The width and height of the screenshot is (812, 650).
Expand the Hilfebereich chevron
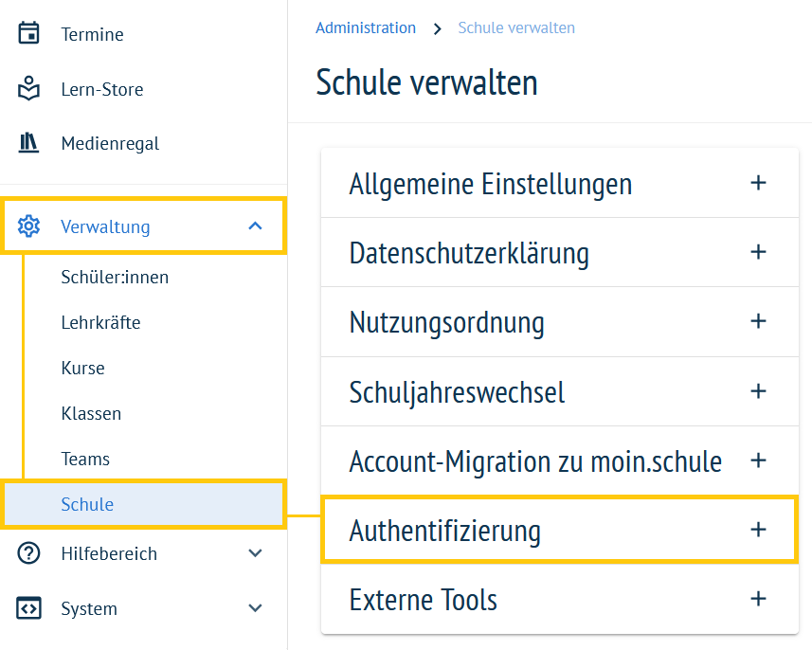pos(255,553)
